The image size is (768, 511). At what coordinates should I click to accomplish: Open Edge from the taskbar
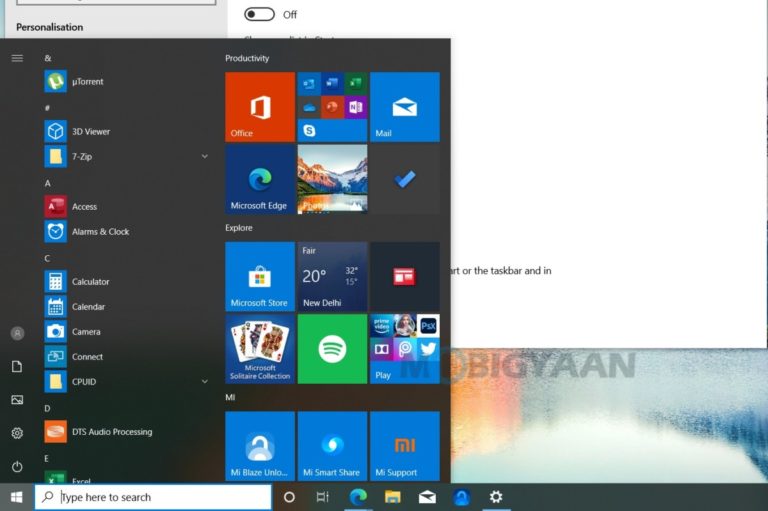tap(358, 497)
